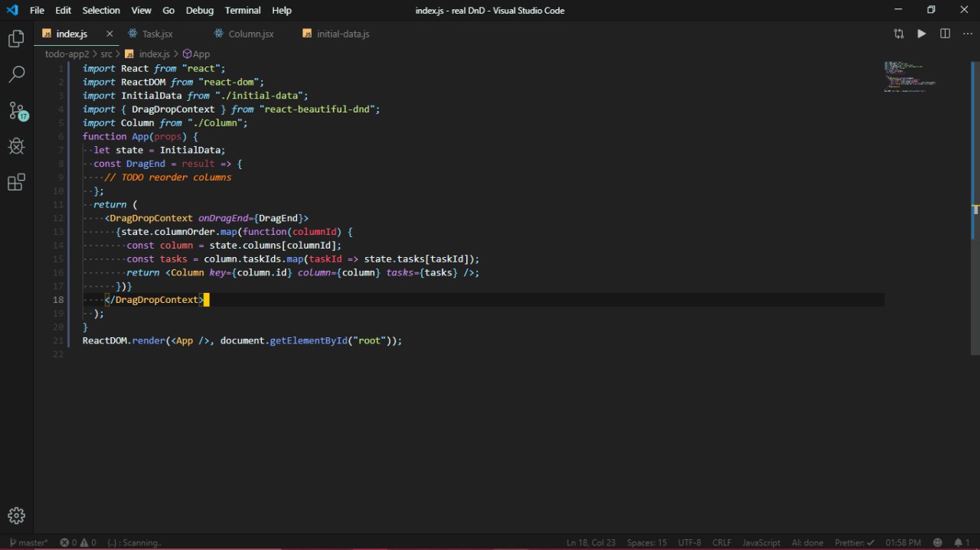
Task: Click the Manage gear icon
Action: tap(16, 516)
